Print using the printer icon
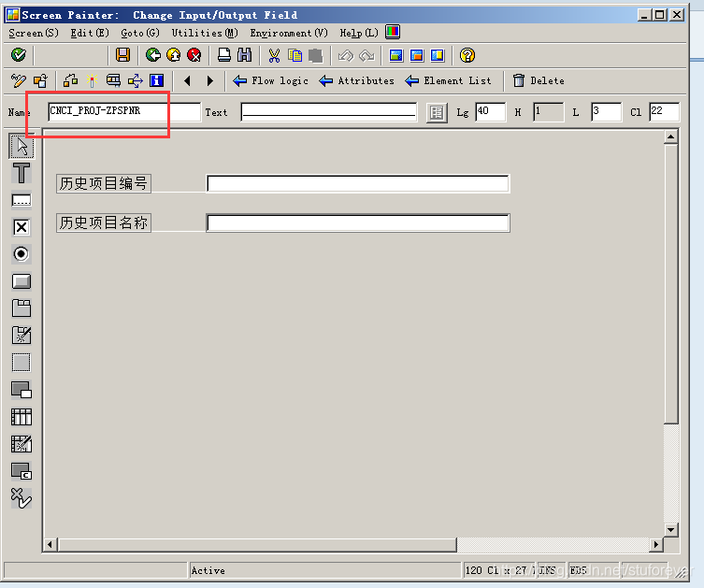 point(224,55)
